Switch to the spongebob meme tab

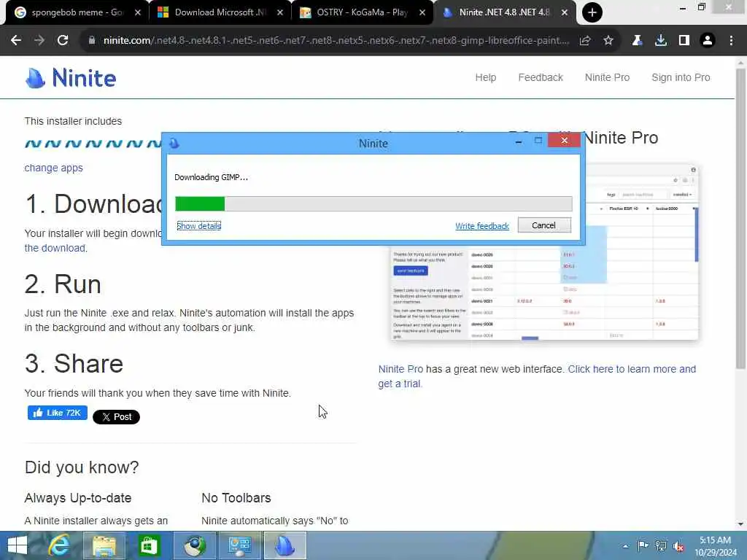76,12
